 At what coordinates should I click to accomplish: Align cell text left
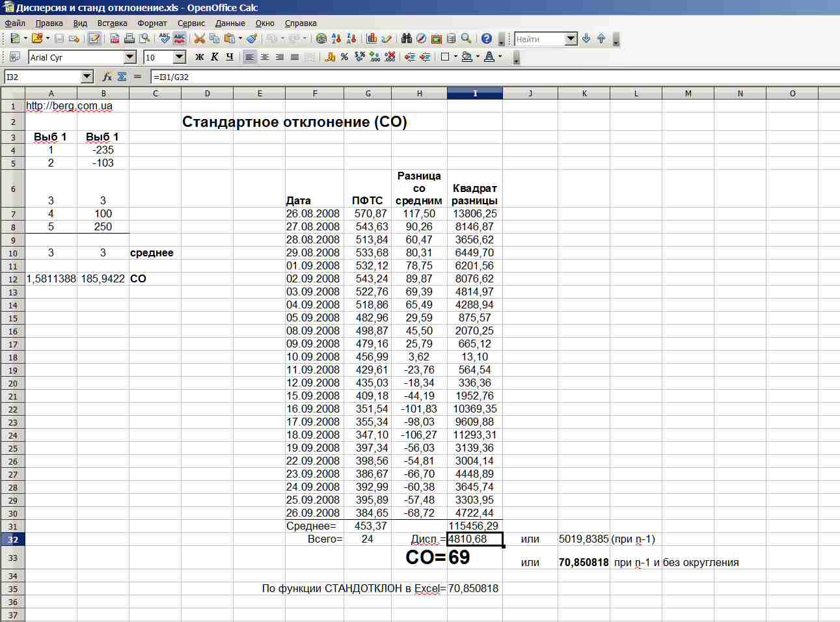pos(250,57)
